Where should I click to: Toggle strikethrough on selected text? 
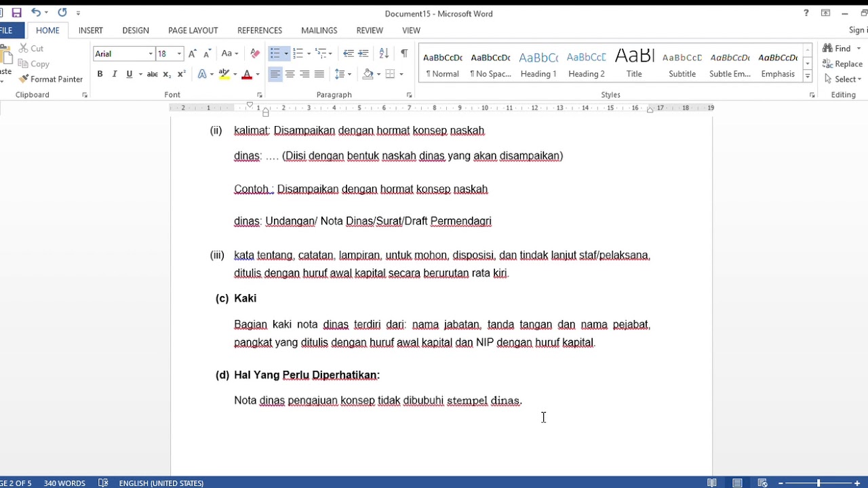click(152, 74)
